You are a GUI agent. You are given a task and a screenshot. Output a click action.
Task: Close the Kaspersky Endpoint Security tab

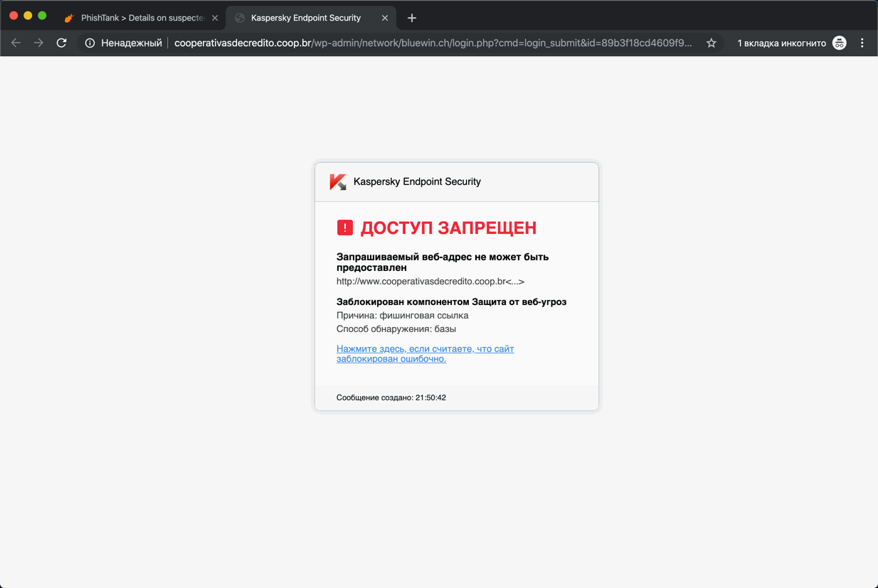[385, 18]
